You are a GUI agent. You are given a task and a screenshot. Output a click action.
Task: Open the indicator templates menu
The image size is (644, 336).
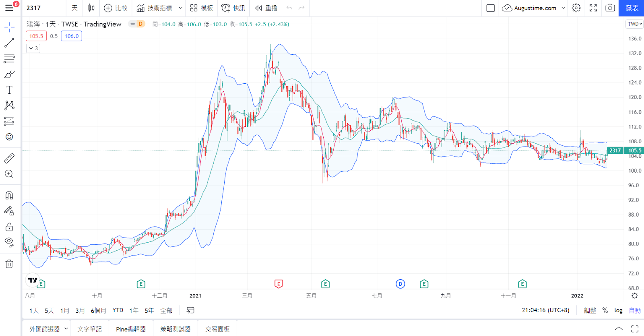(201, 8)
